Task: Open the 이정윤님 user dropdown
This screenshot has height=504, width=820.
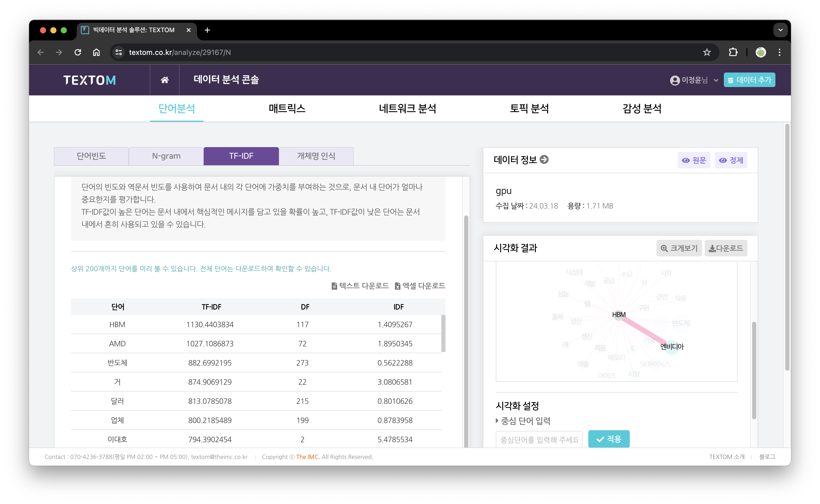Action: coord(694,80)
